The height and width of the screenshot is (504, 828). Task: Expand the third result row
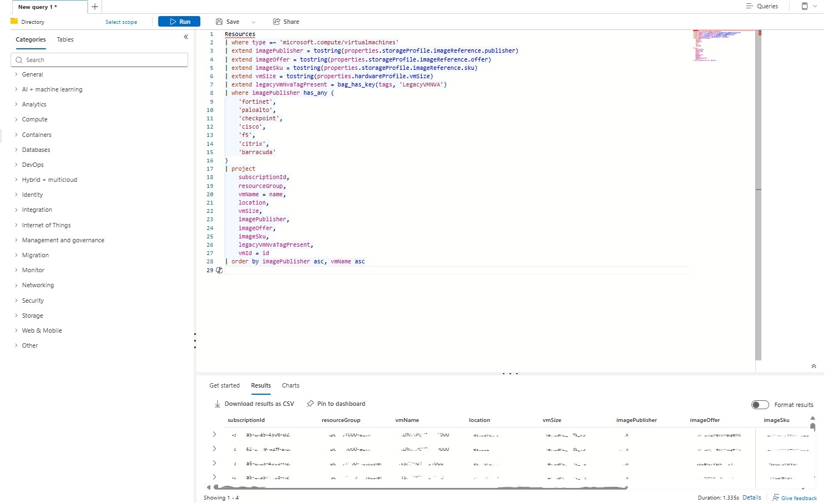tap(214, 463)
